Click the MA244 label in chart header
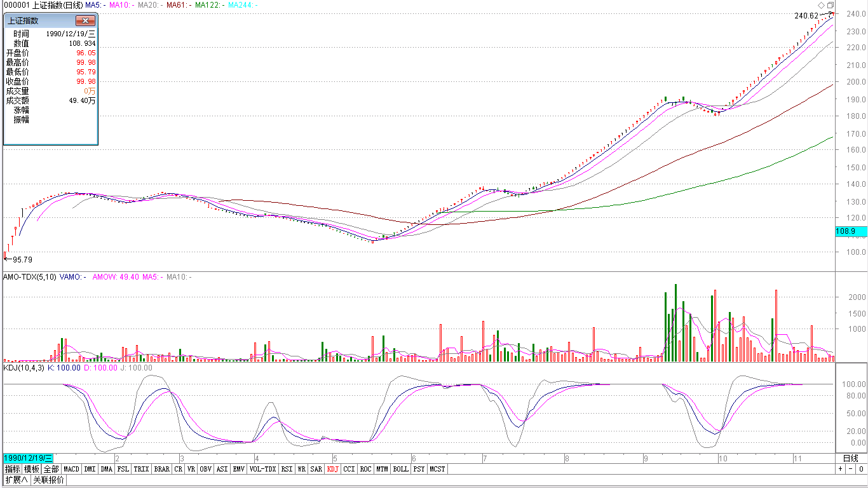Screen dimensions: 868x488 243,5
